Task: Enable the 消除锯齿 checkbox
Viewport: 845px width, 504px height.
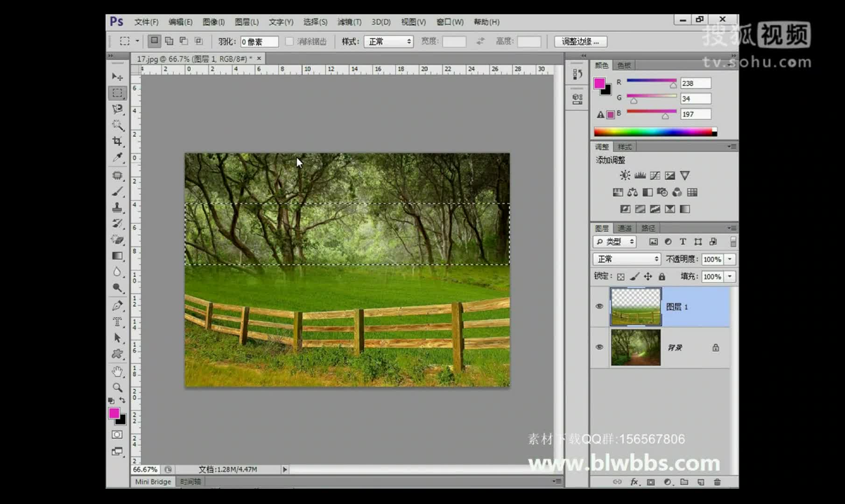Action: coord(289,42)
